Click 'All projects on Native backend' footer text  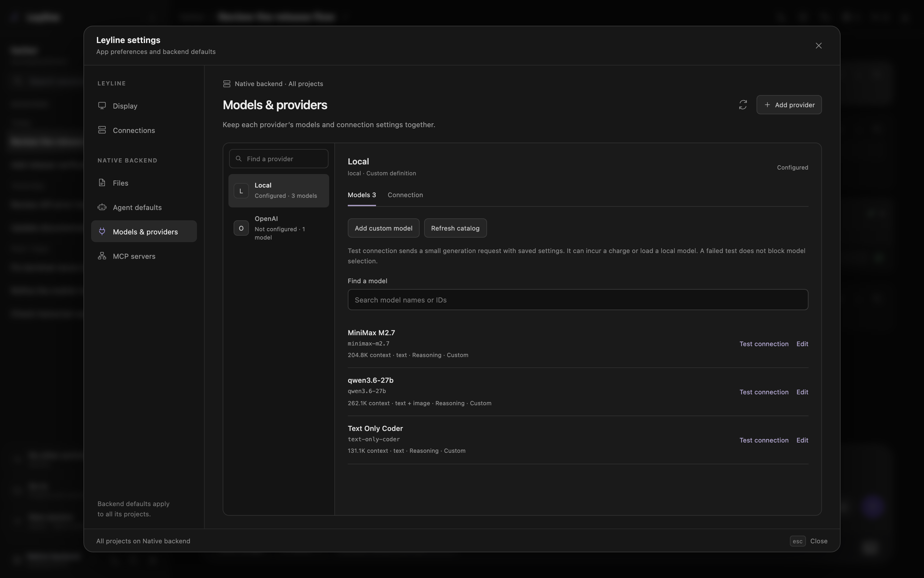pyautogui.click(x=143, y=541)
